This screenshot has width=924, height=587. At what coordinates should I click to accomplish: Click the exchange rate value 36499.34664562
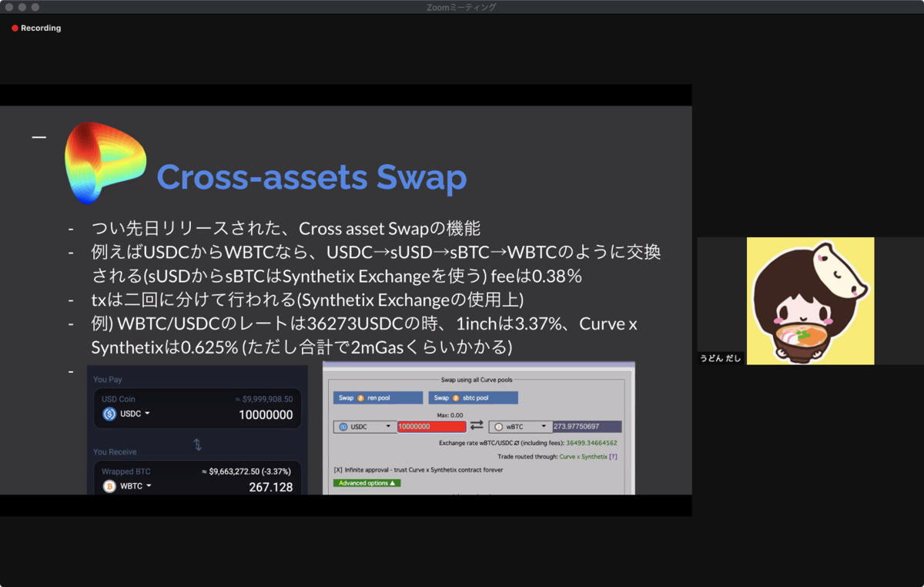(x=591, y=444)
